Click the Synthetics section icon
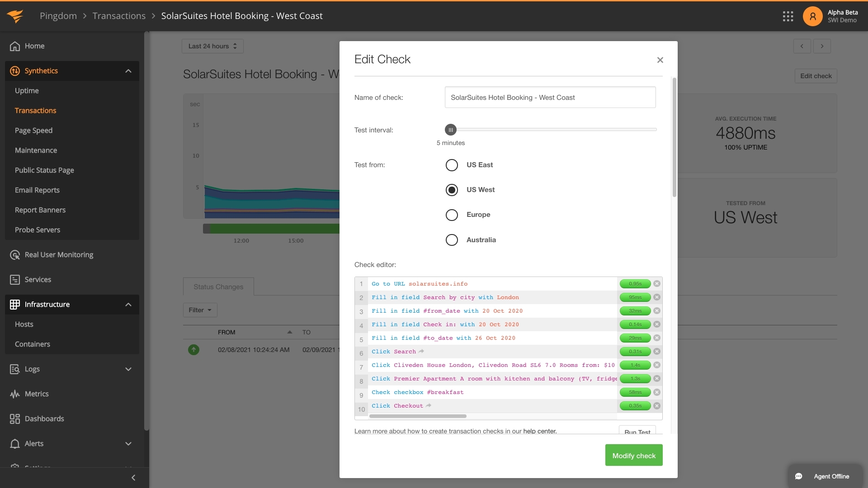868x488 pixels. pyautogui.click(x=15, y=71)
